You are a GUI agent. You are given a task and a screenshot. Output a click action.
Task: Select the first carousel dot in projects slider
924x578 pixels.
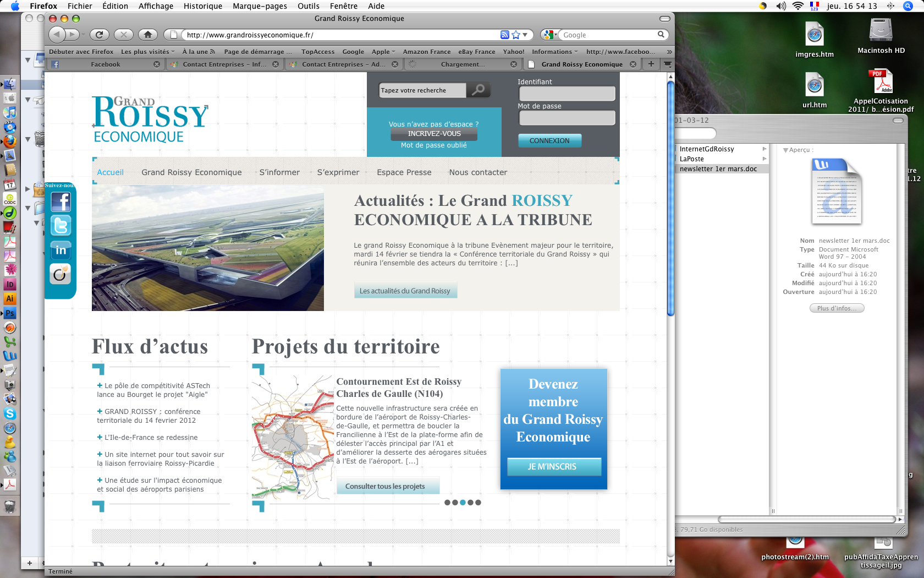(447, 503)
